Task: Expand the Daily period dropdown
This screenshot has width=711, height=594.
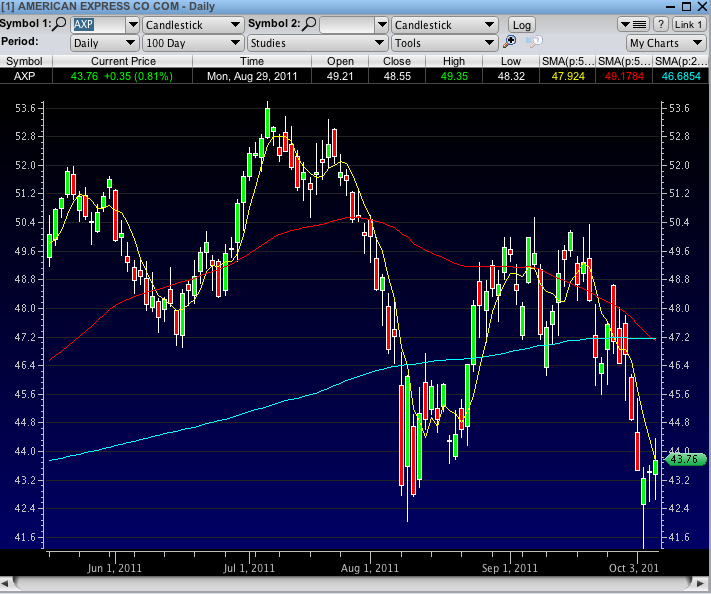Action: click(x=104, y=43)
